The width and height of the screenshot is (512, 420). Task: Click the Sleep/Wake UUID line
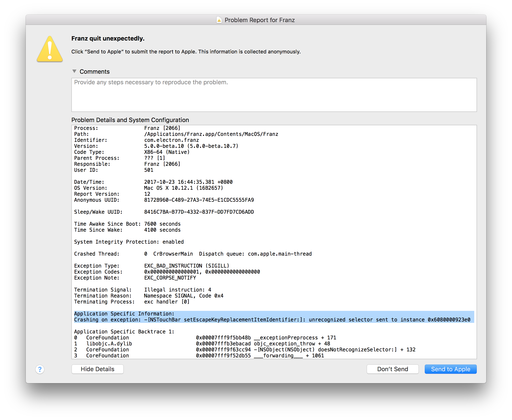[164, 212]
